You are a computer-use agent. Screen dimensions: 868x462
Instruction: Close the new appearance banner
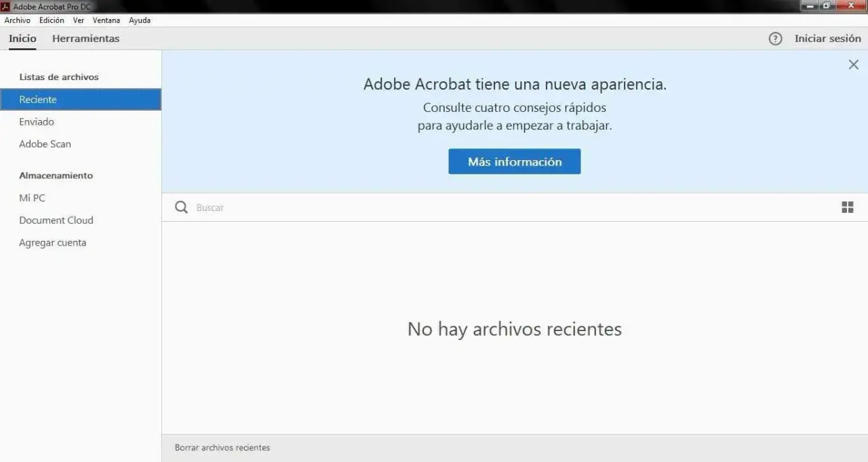tap(853, 64)
